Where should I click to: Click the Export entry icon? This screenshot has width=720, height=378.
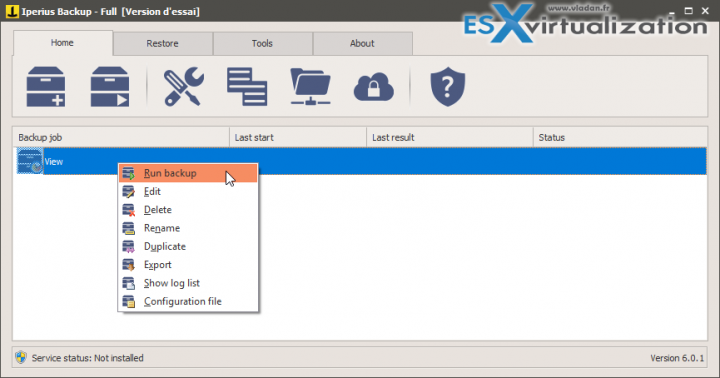(129, 265)
